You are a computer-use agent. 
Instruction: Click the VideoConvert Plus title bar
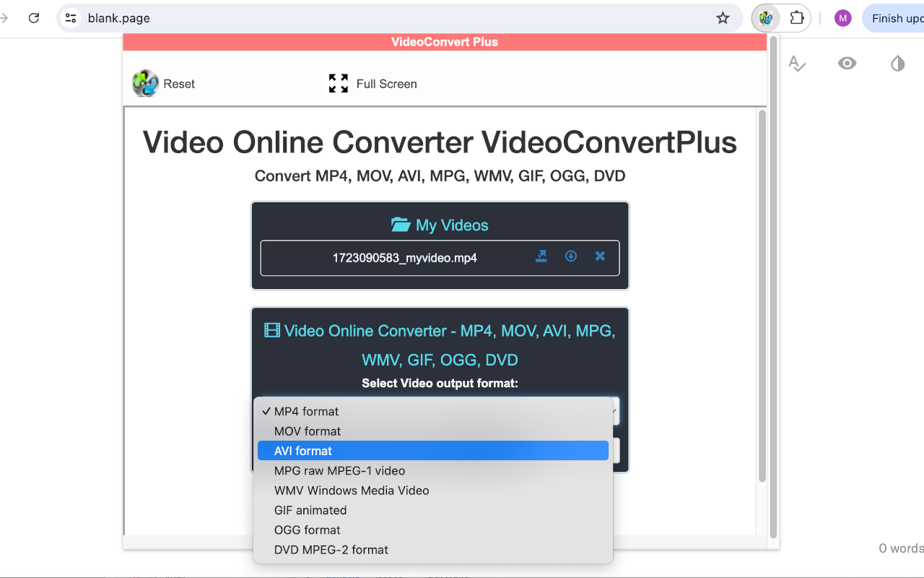click(445, 42)
